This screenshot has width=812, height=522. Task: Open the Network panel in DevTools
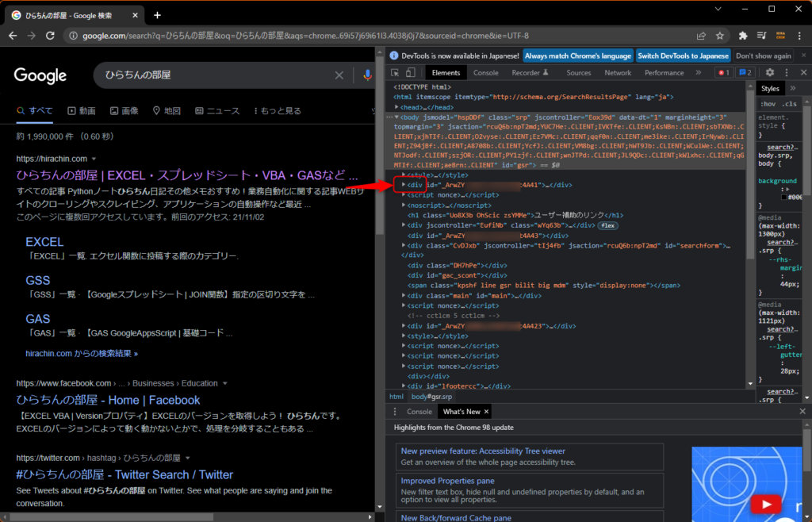(618, 72)
